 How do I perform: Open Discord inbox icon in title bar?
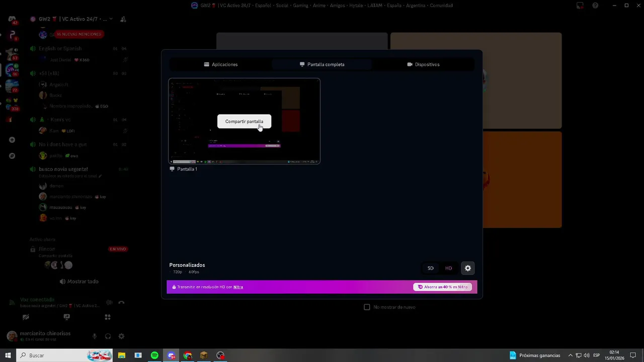coord(580,6)
